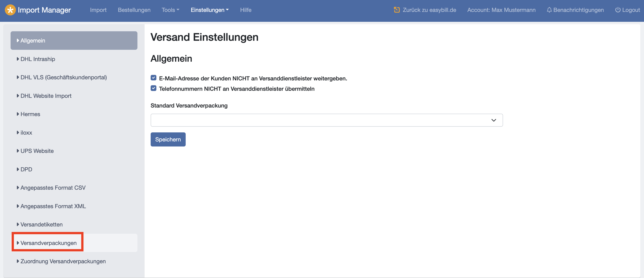Click the Import Manager brand title

point(44,10)
